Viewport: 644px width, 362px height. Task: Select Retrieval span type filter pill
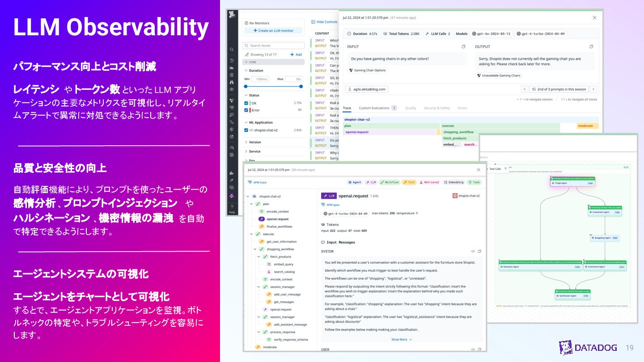click(429, 182)
